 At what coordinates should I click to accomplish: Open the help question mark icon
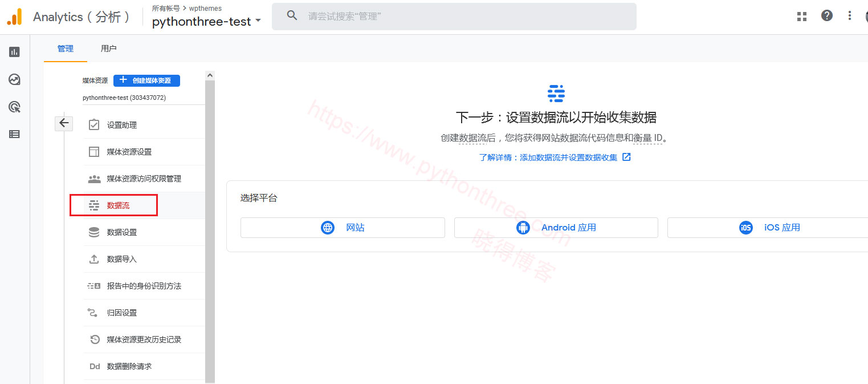click(x=827, y=16)
